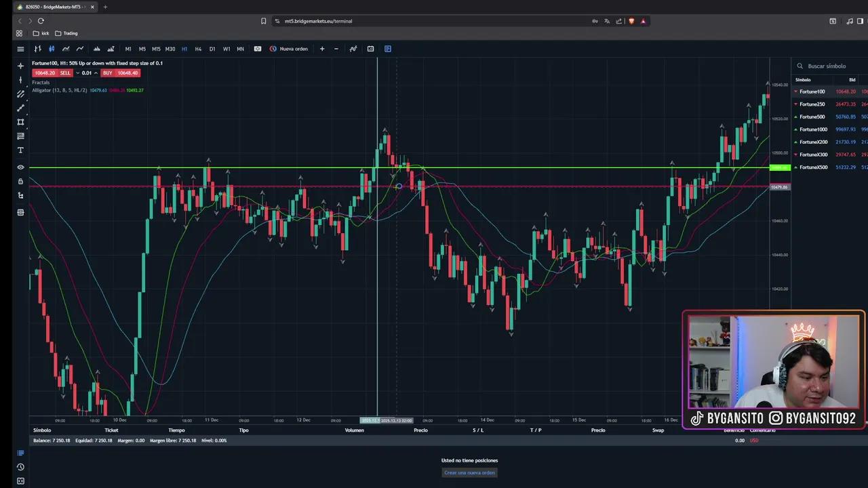Switch chart to bar chart type

[38, 49]
